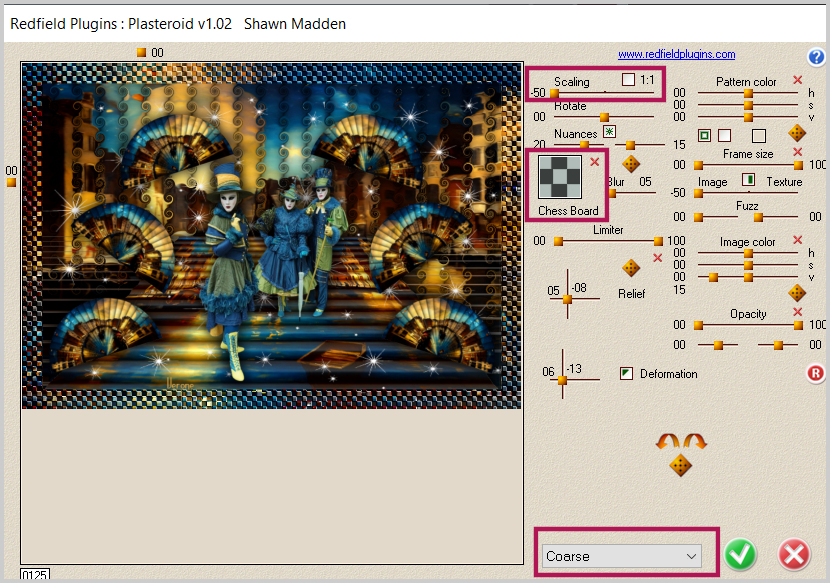The height and width of the screenshot is (583, 830).
Task: Click the Pattern color saturation slider handle
Action: 748,105
